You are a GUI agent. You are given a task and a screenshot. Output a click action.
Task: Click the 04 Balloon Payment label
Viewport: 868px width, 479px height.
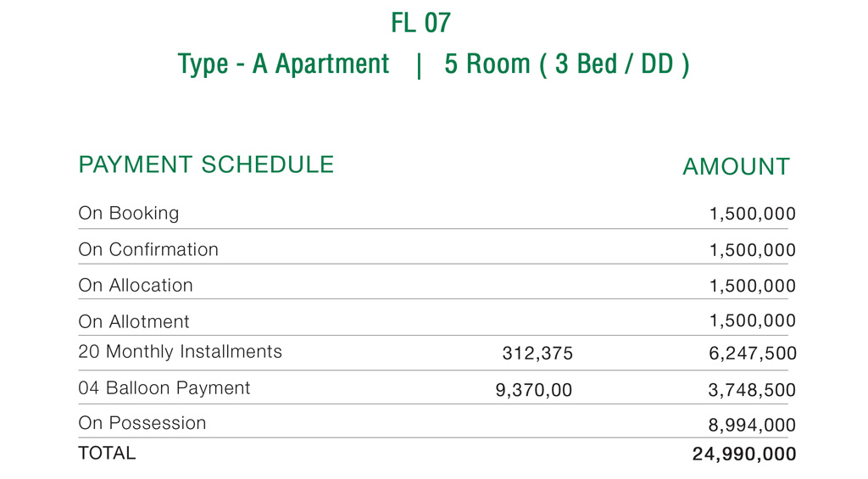pos(164,388)
